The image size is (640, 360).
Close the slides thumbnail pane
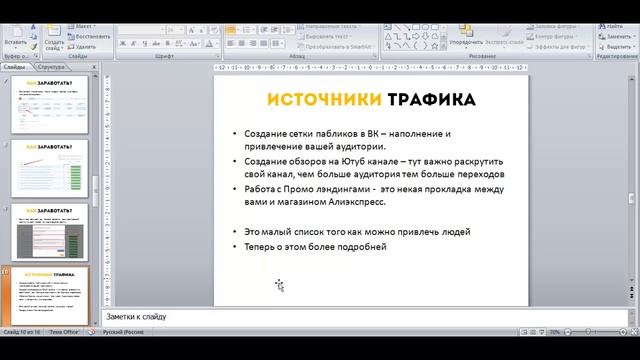coord(94,67)
